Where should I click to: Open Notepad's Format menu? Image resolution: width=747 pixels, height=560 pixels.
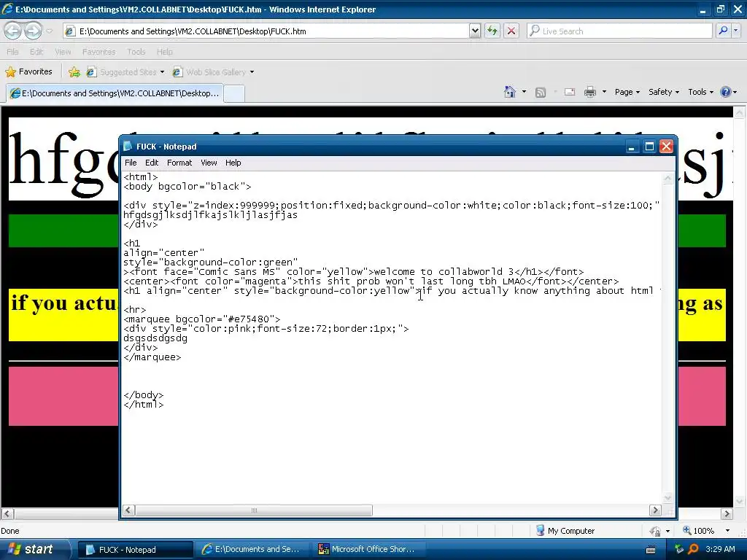pyautogui.click(x=179, y=163)
